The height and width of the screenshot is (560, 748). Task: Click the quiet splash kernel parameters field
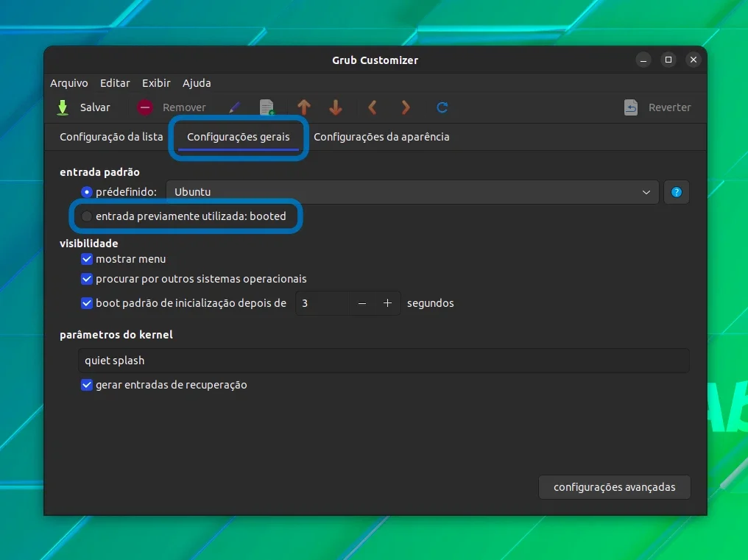coord(384,361)
